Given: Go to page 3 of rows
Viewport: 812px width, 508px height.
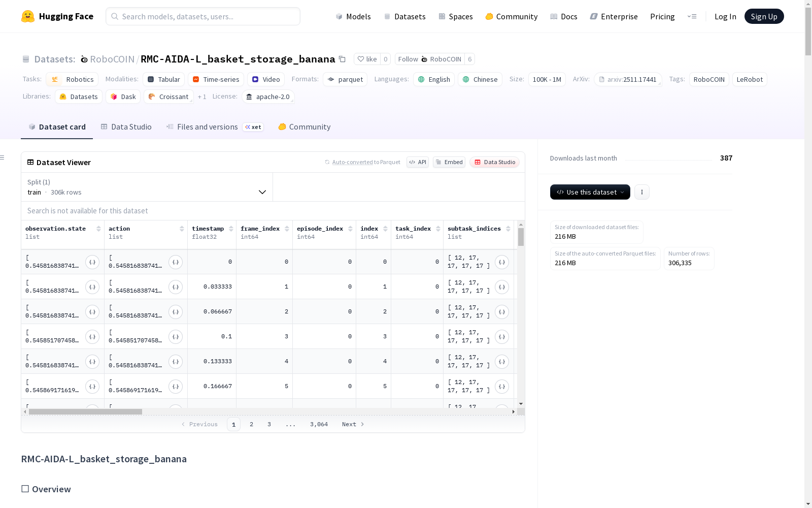Looking at the screenshot, I should click(269, 424).
